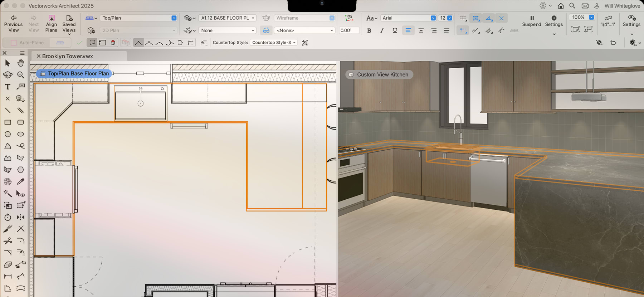Open the edit countertop preferences icon
The height and width of the screenshot is (297, 644).
305,43
